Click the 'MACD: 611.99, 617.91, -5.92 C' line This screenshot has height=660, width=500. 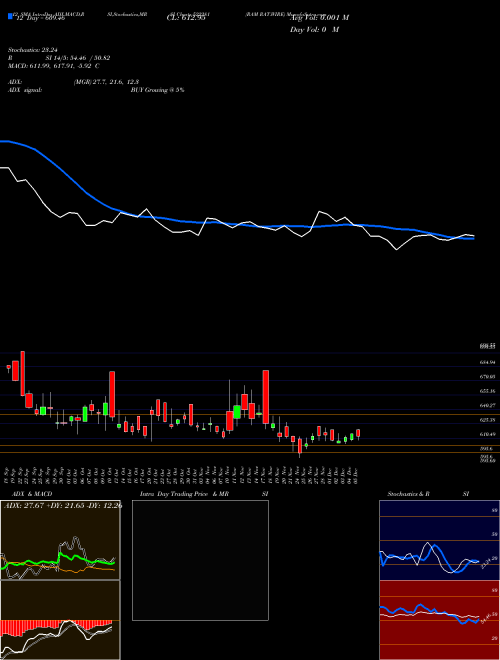[x=53, y=66]
